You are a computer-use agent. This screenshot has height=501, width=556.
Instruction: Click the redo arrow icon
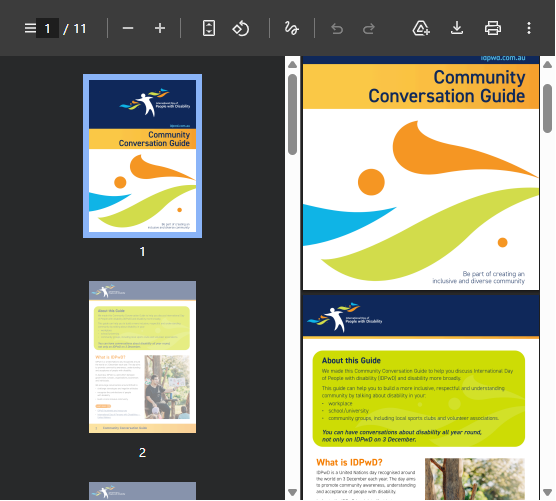pos(369,28)
